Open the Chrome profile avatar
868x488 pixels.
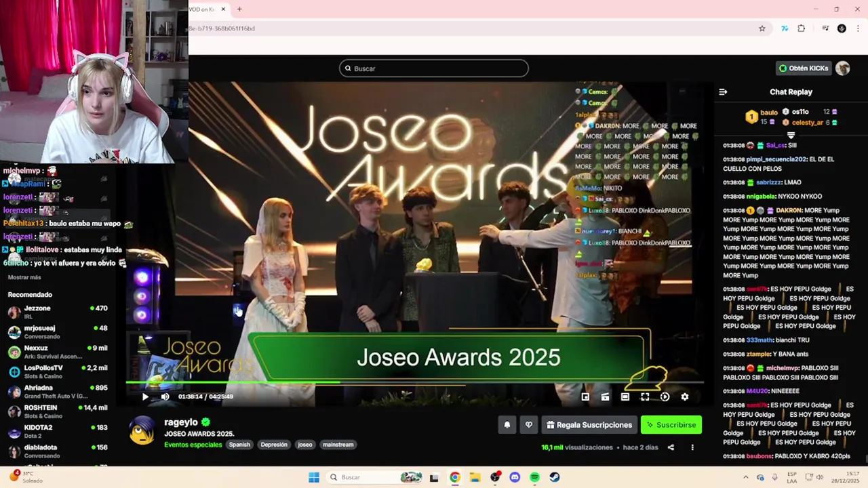842,28
